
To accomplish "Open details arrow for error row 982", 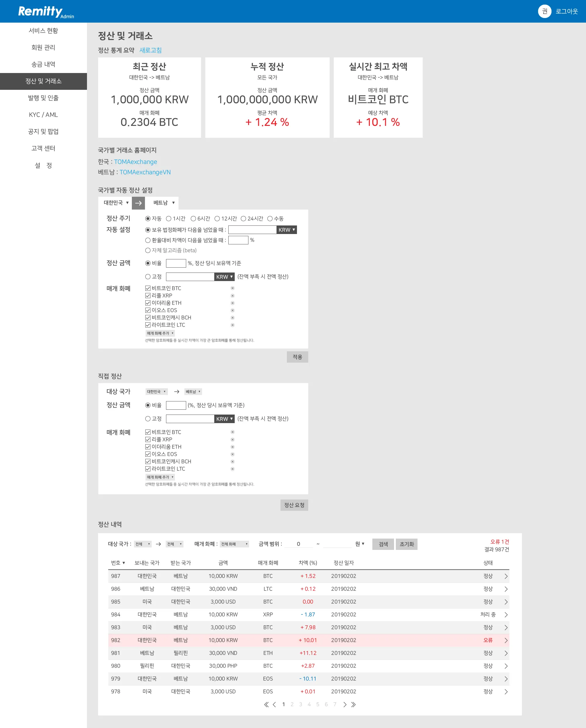I will [x=506, y=641].
